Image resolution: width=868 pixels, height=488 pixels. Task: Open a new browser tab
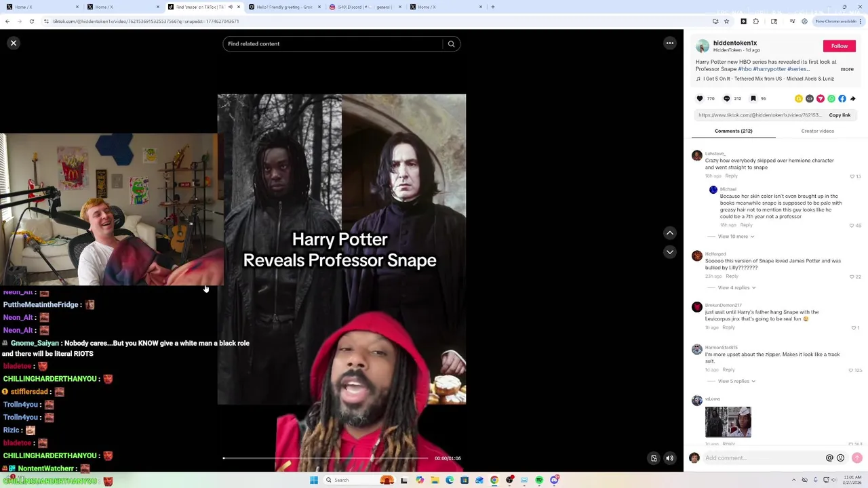pyautogui.click(x=493, y=7)
